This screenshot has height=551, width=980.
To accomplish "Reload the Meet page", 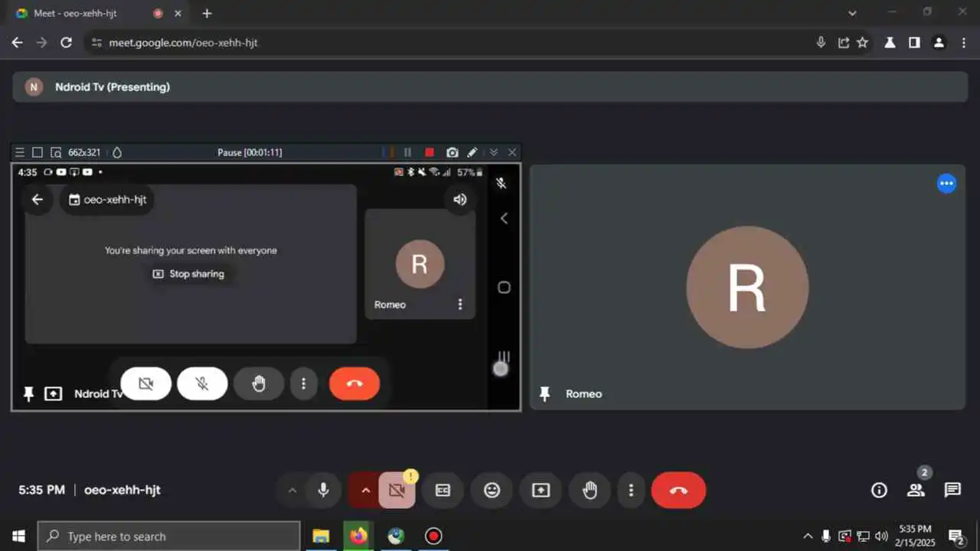I will [66, 43].
